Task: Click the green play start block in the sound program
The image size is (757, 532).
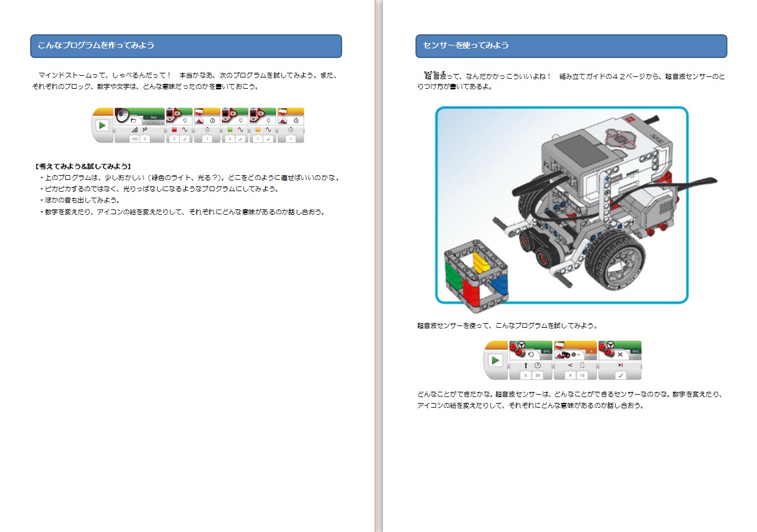Action: [102, 125]
